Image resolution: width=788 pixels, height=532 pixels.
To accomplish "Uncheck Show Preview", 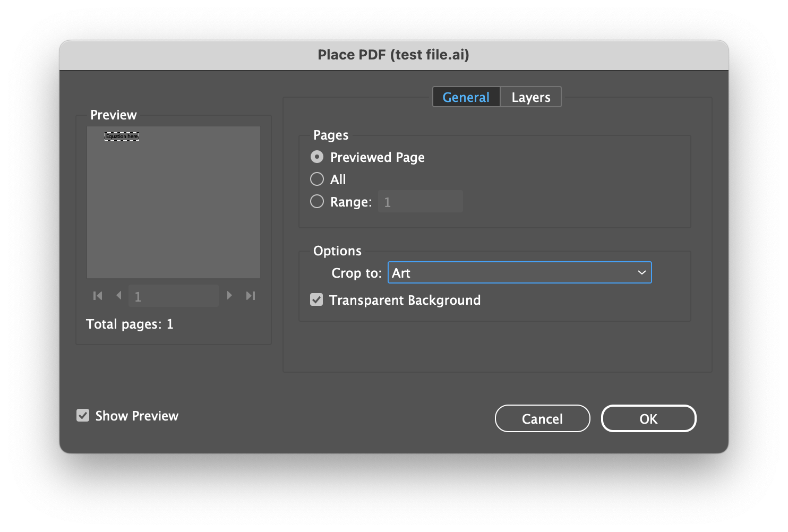I will 83,415.
